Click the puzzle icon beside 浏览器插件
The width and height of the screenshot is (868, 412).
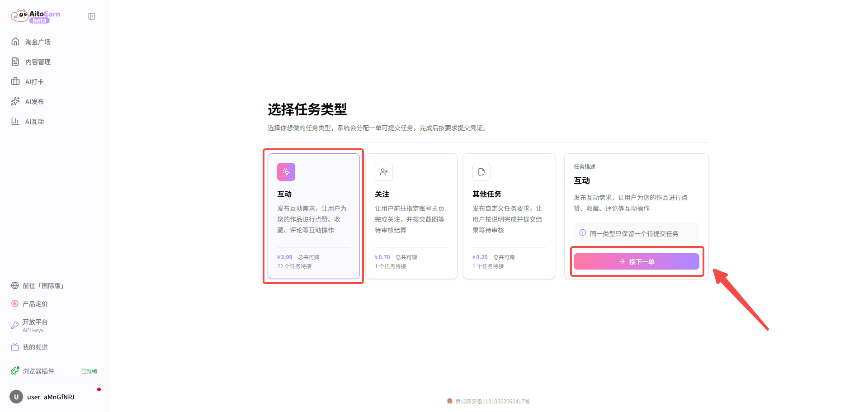click(15, 371)
